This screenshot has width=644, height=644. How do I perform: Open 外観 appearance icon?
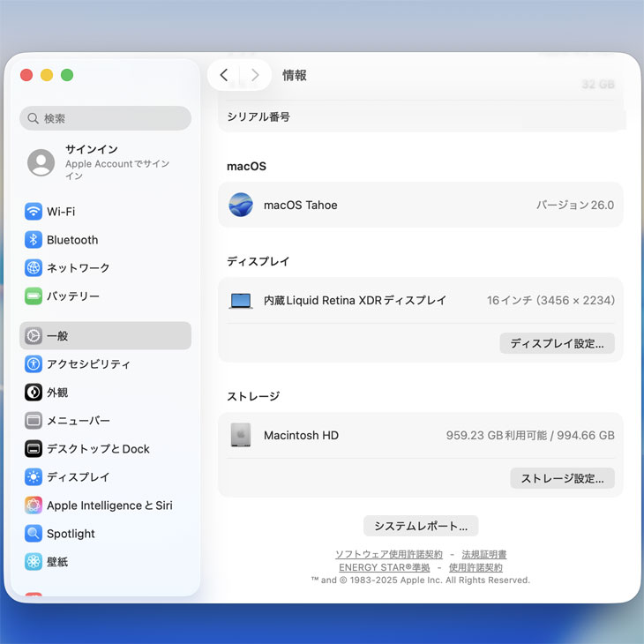point(34,393)
